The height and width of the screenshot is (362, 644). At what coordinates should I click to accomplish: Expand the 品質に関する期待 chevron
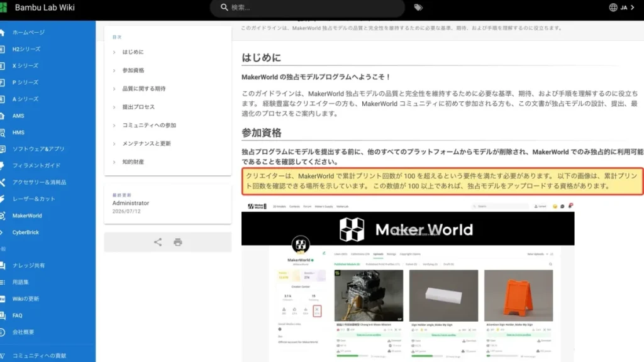tap(114, 89)
